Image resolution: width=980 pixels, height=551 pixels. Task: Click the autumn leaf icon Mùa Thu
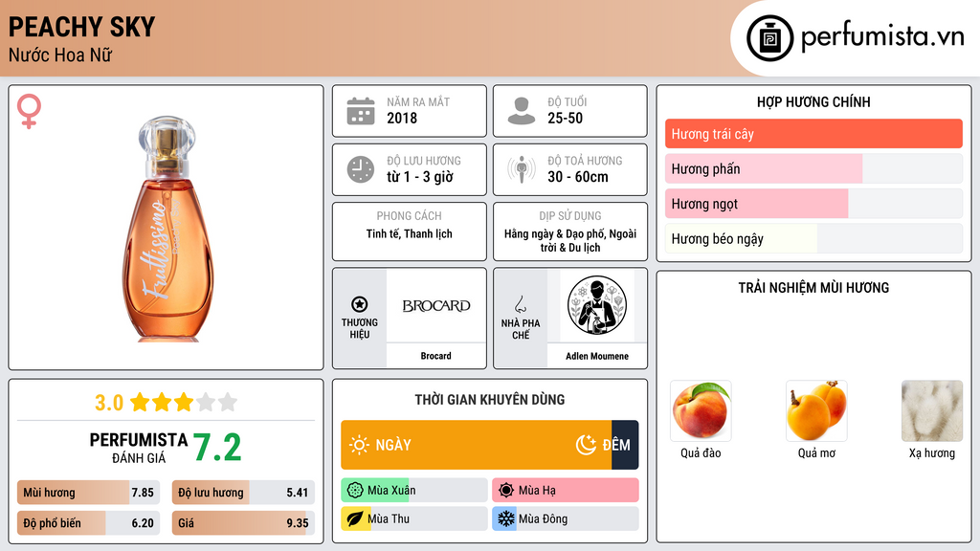tap(355, 518)
